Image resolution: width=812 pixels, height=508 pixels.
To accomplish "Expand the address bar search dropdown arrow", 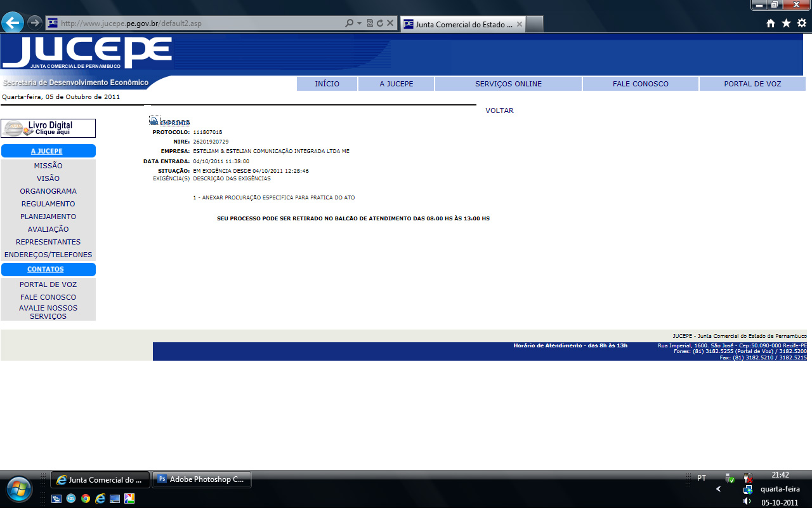I will (359, 23).
